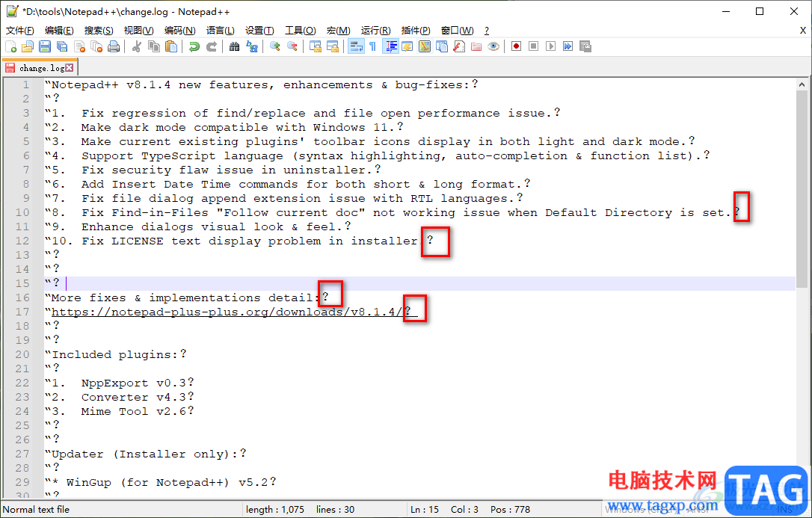This screenshot has width=812, height=518.
Task: Open the 运行(R) menu
Action: point(376,31)
